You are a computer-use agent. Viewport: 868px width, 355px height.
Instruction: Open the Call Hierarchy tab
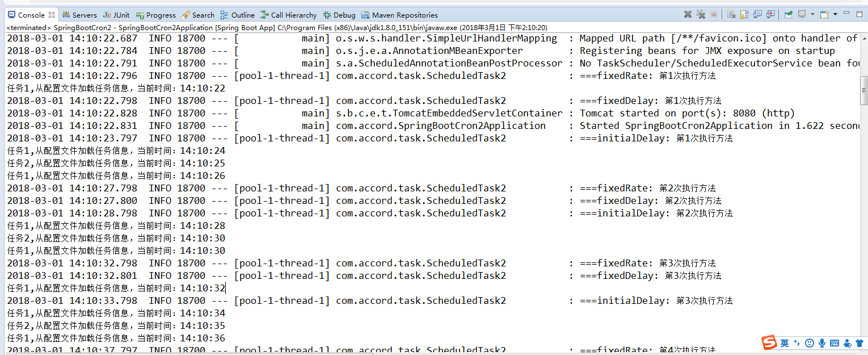pyautogui.click(x=288, y=15)
